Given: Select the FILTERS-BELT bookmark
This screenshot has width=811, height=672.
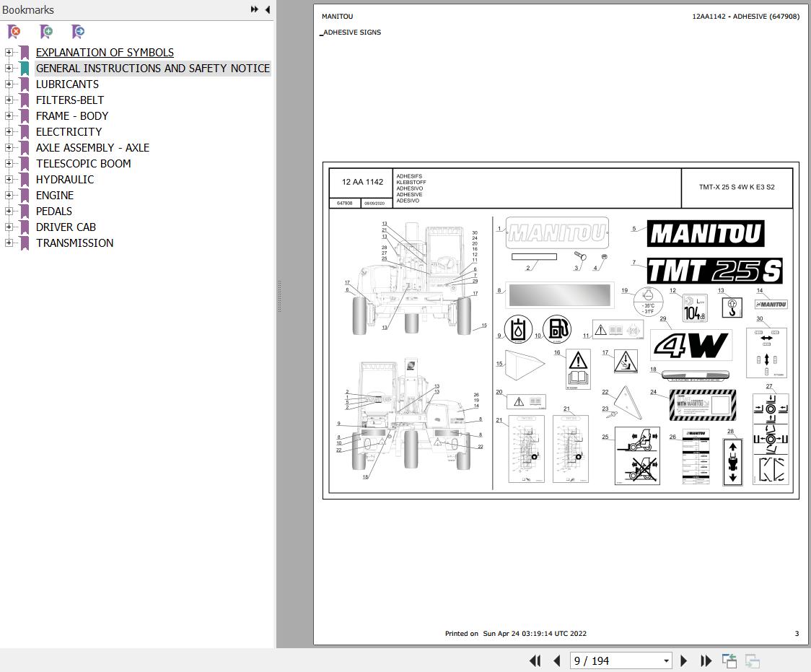Looking at the screenshot, I should coord(70,100).
